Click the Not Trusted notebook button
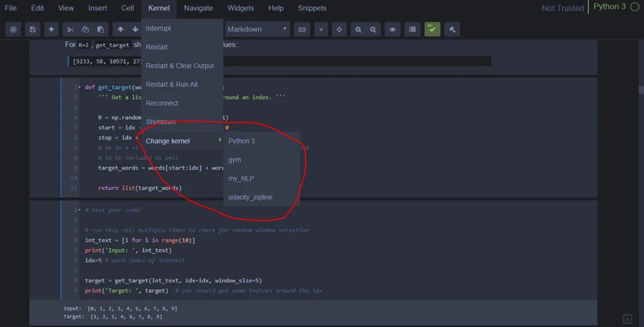The image size is (644, 327). pos(563,8)
